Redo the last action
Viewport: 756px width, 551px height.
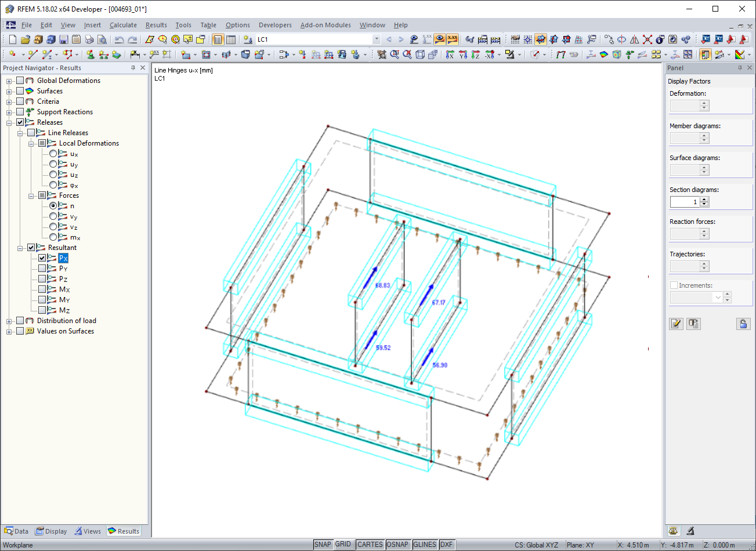[x=132, y=39]
